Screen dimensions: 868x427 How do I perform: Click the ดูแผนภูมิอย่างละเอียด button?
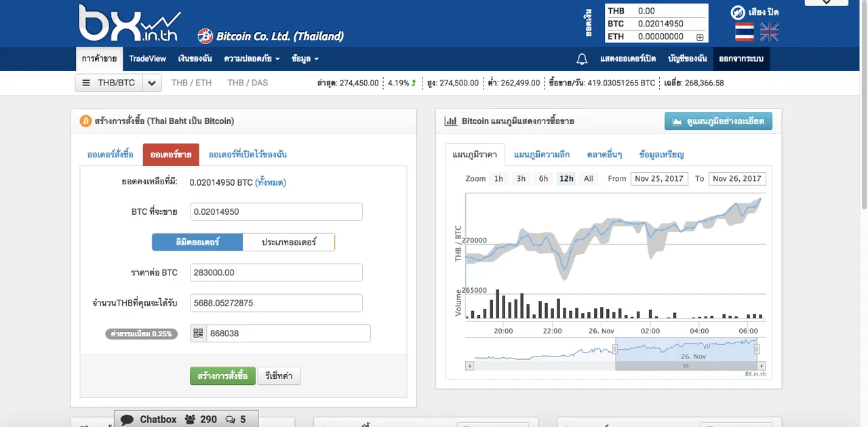[718, 121]
